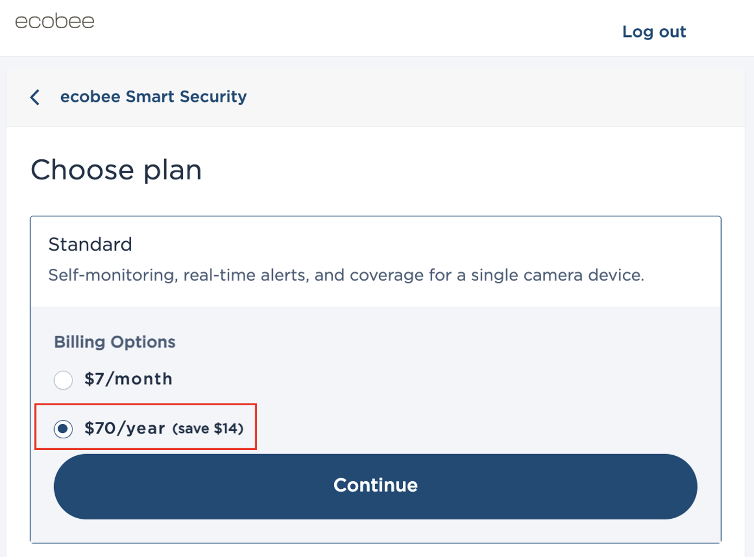Choose the monthly billing radio button

(64, 380)
